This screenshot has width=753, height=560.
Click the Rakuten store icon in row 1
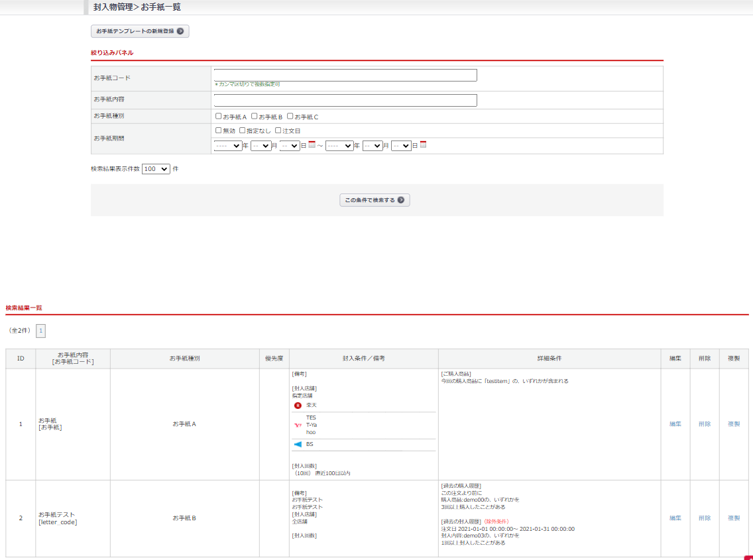pos(298,405)
